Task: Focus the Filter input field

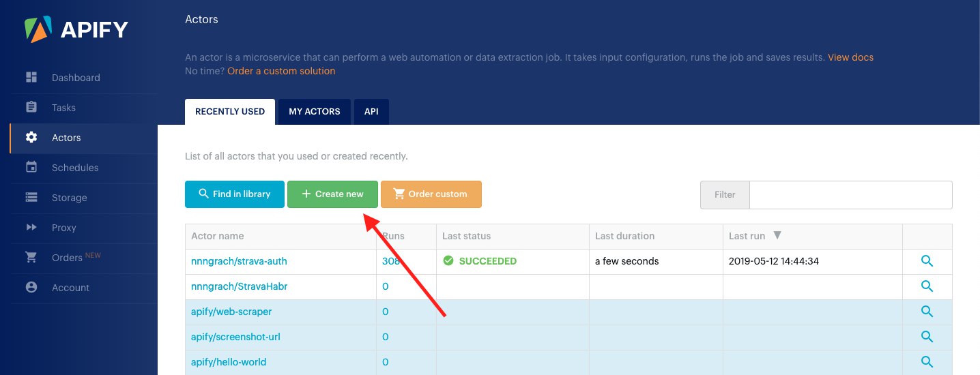Action: [850, 195]
